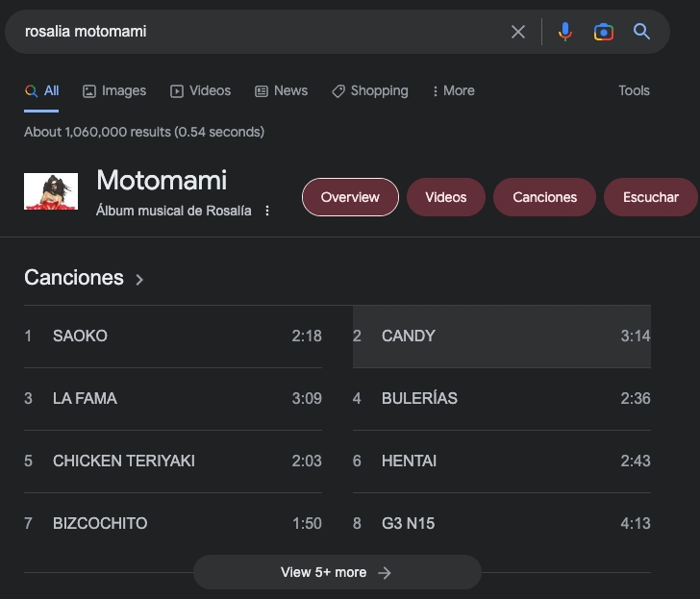Click the Motomami album cover thumbnail

[x=51, y=191]
